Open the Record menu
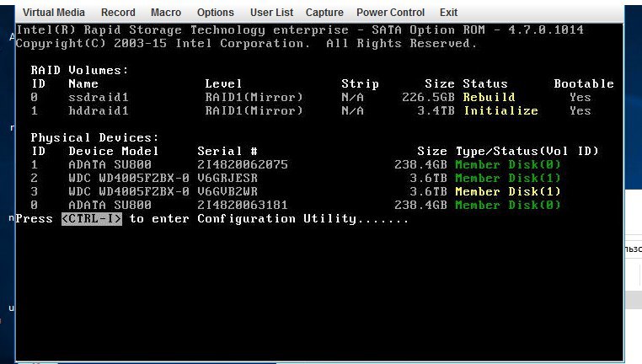The width and height of the screenshot is (642, 364). (x=118, y=13)
